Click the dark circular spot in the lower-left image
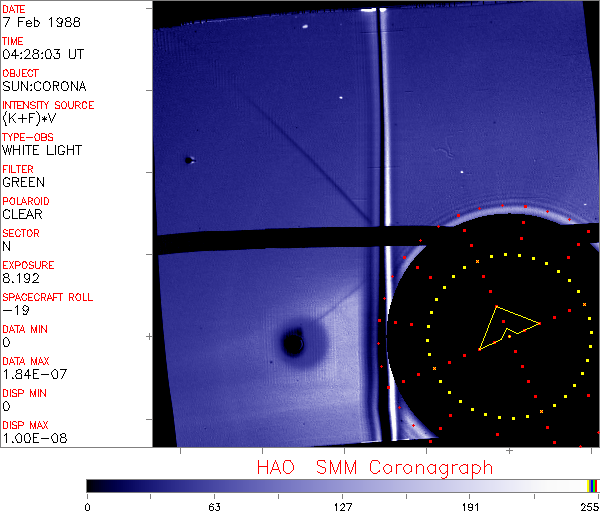600x512 pixels. coord(293,343)
